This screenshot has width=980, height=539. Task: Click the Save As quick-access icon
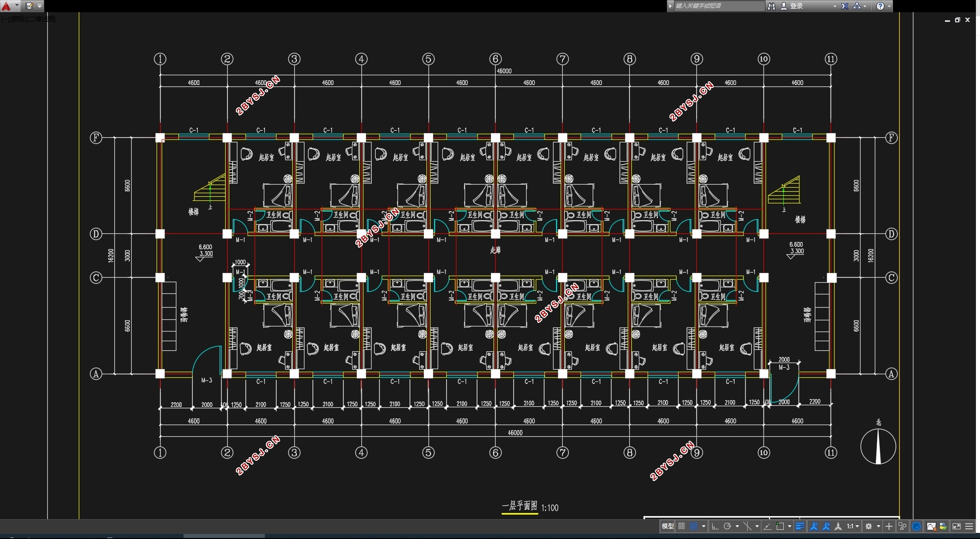(x=29, y=6)
